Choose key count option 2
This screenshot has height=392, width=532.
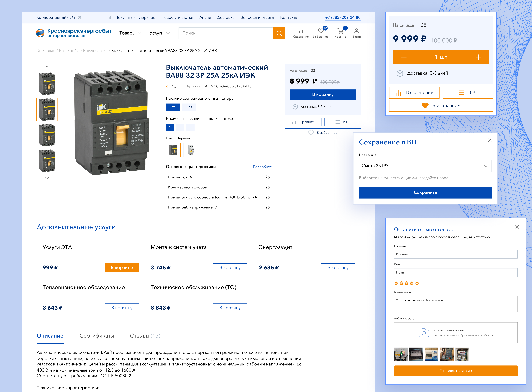pos(180,127)
